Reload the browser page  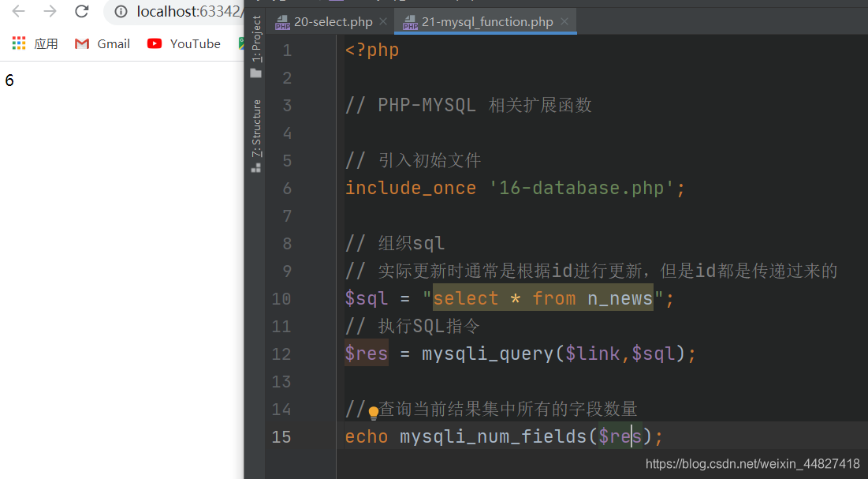tap(82, 11)
